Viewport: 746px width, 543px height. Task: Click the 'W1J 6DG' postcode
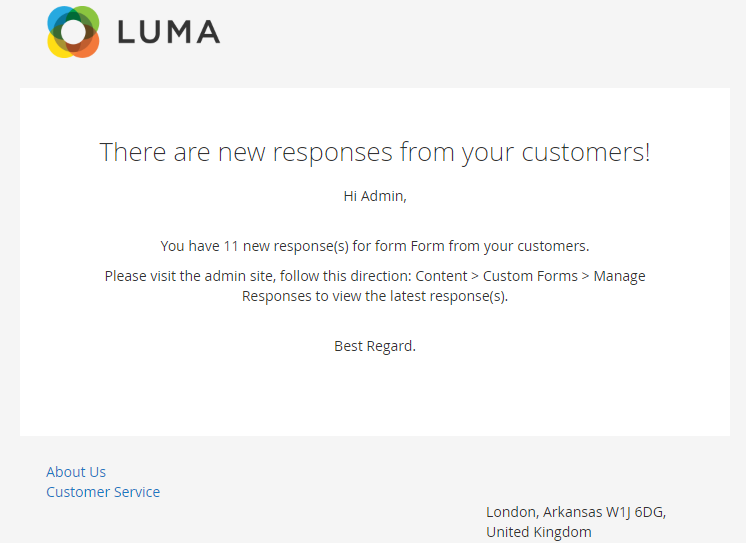point(636,512)
